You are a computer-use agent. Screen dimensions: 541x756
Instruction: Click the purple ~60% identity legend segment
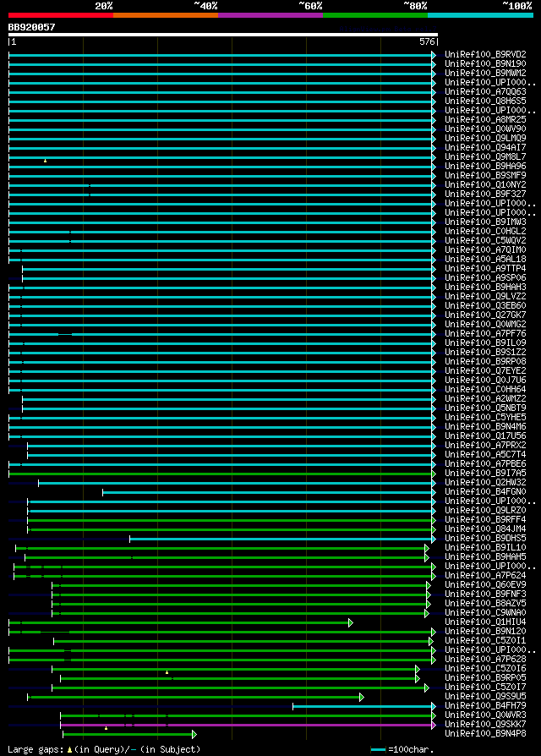click(270, 15)
